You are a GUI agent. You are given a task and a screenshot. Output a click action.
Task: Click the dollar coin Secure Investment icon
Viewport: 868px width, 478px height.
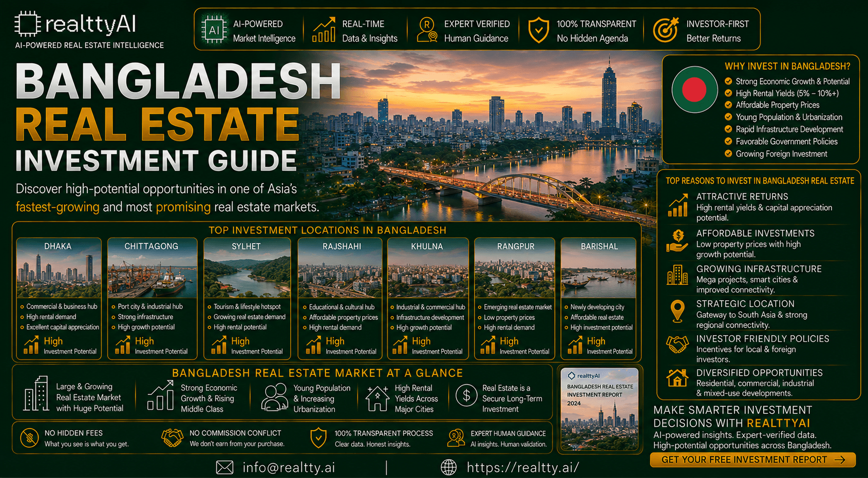(466, 396)
